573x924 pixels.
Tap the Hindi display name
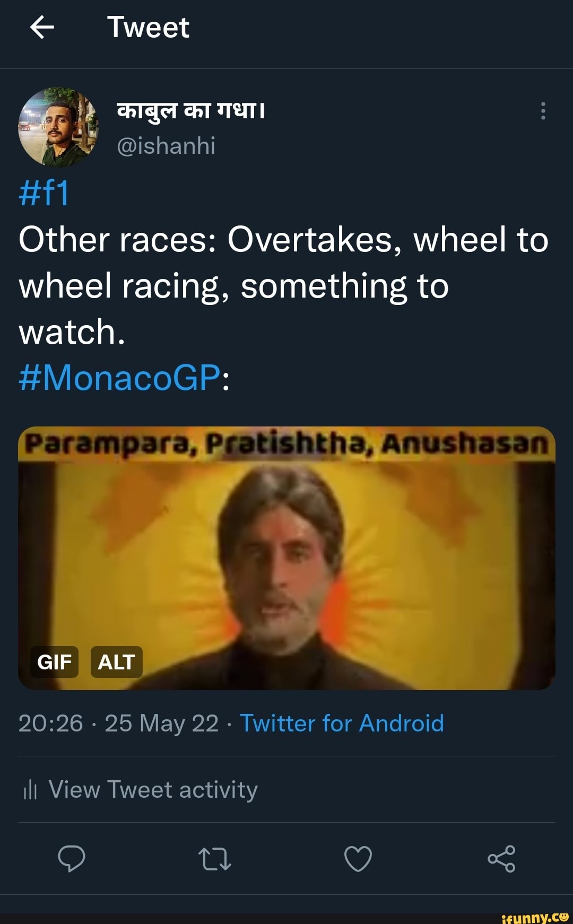point(190,110)
